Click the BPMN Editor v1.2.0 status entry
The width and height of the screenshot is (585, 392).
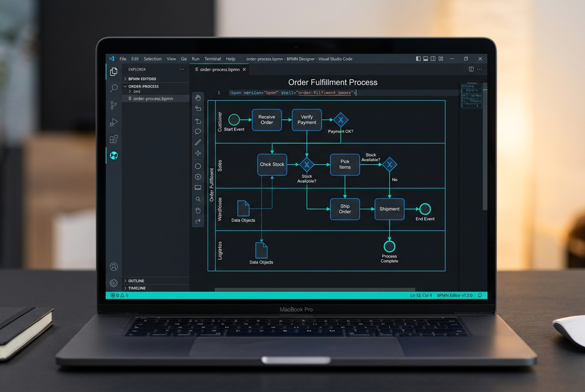(x=455, y=296)
